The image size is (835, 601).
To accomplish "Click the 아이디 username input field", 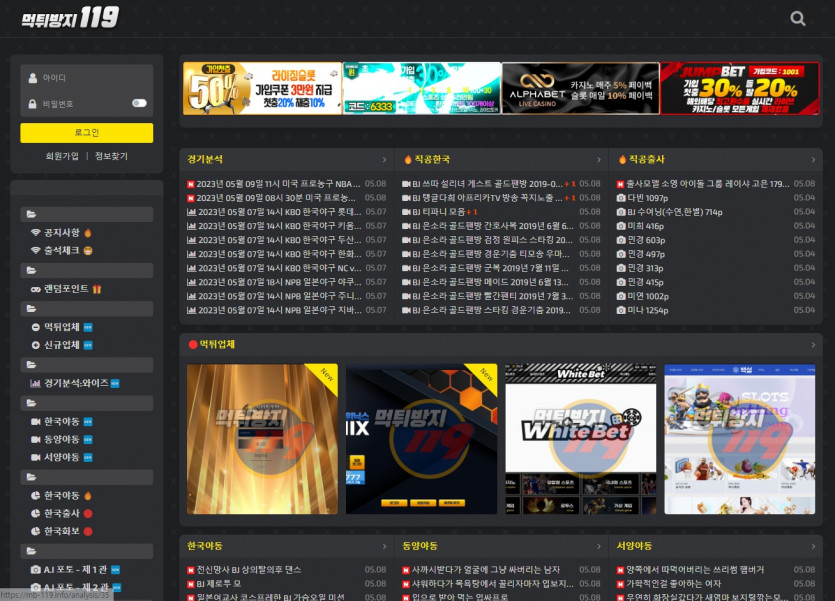I will pyautogui.click(x=87, y=77).
